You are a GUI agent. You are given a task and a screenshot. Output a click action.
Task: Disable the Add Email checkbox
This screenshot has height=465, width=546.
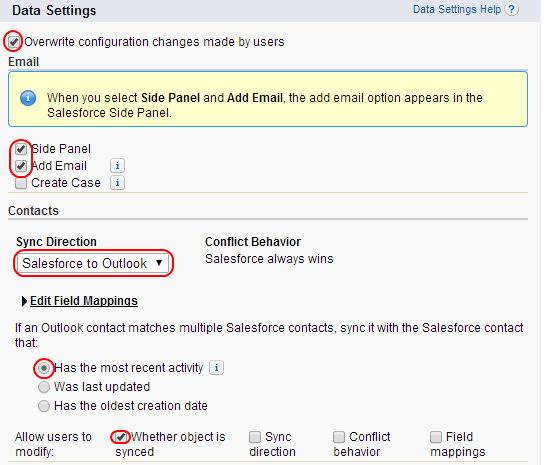click(x=21, y=166)
